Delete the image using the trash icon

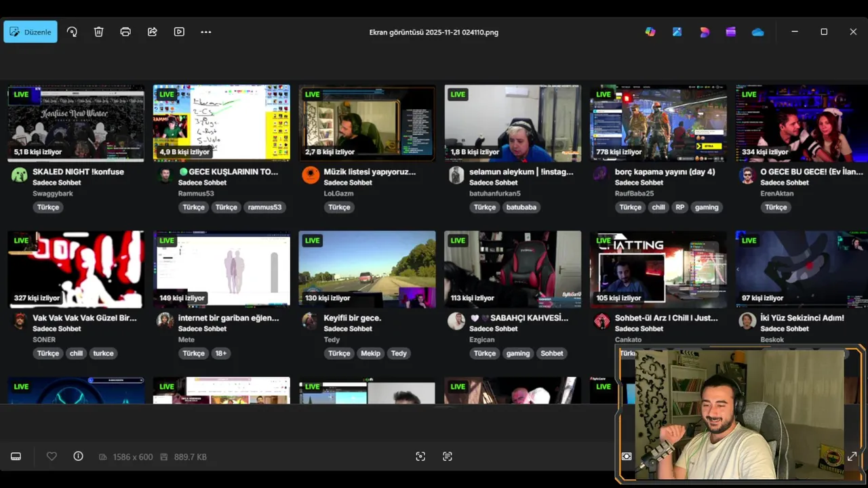[98, 32]
